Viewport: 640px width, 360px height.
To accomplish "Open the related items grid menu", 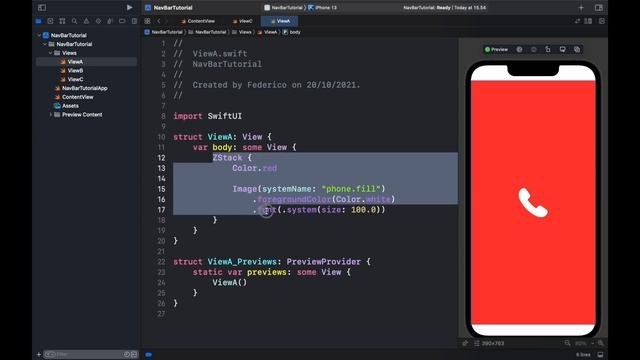I will point(147,21).
